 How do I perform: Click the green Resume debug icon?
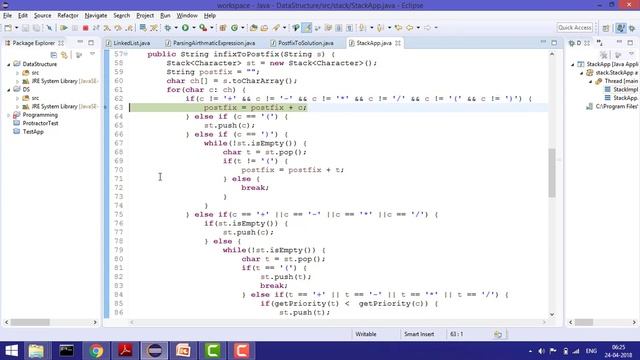tap(64, 28)
